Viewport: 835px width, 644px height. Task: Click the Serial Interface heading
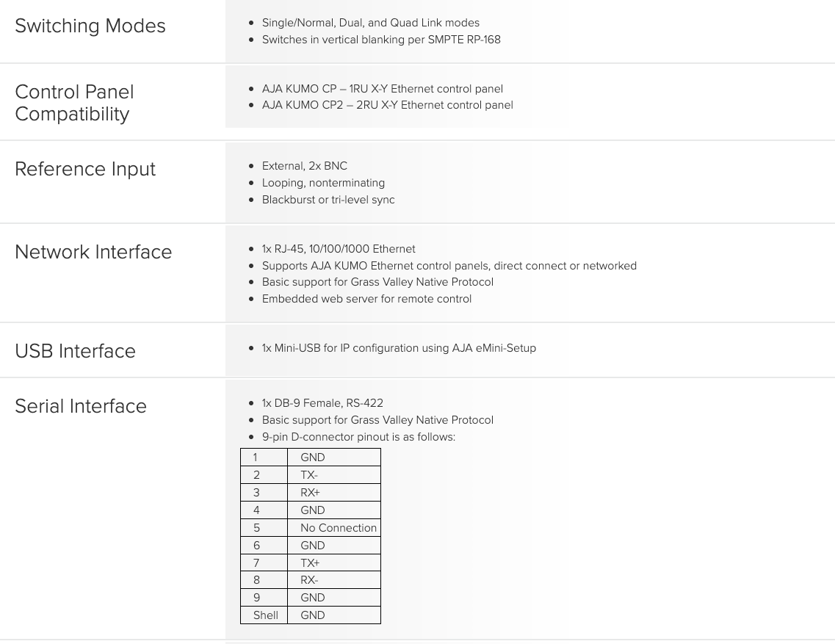pos(80,406)
